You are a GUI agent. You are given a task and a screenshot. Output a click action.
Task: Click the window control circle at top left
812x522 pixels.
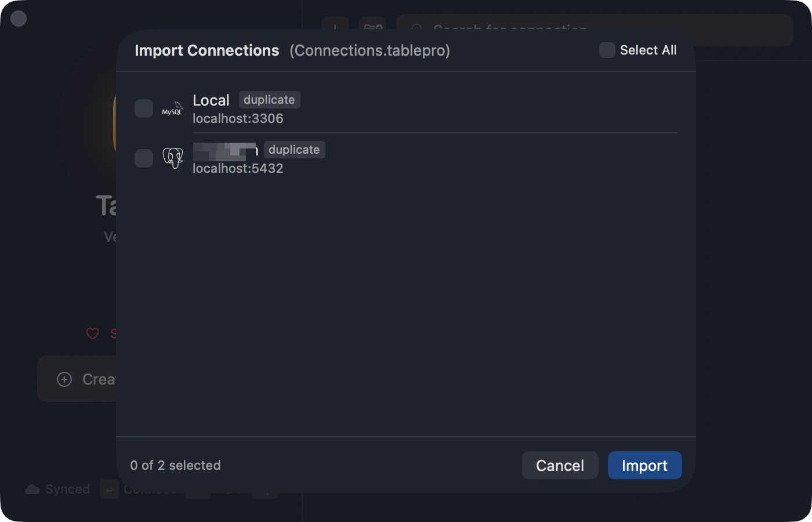click(x=18, y=19)
